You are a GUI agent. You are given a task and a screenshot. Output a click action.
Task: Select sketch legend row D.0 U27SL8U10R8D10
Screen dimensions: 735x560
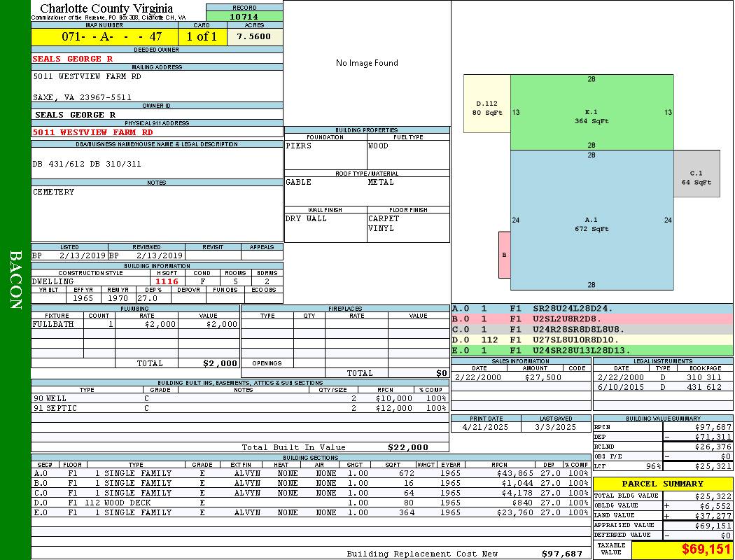(x=591, y=339)
